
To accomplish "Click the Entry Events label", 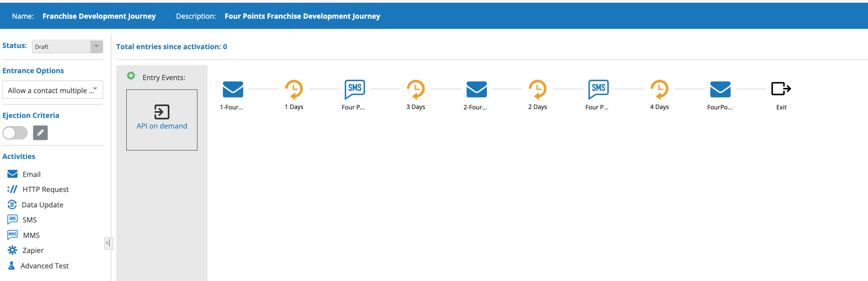I will [x=164, y=78].
